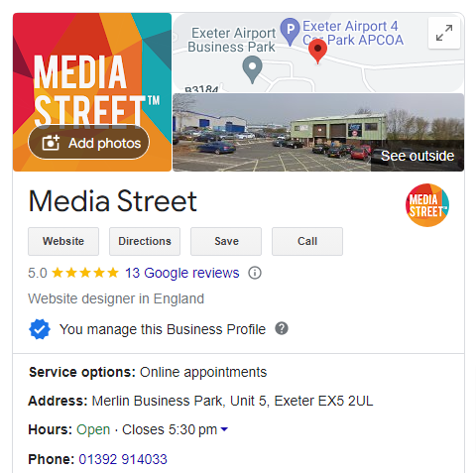Dial the 01392 914033 phone link
This screenshot has width=476, height=473.
click(123, 459)
